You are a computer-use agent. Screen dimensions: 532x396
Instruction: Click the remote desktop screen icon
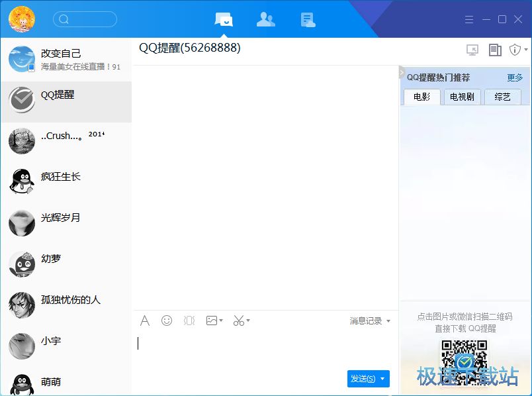(x=472, y=50)
